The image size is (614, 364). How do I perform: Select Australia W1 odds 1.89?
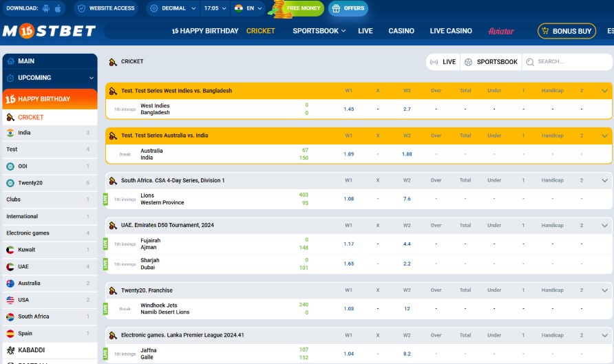[348, 154]
